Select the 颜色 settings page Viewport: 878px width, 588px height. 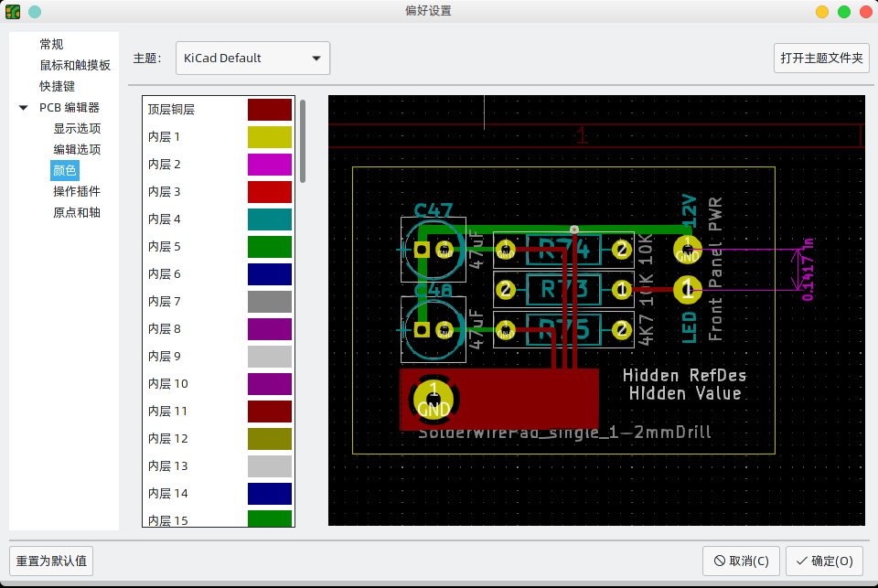pyautogui.click(x=64, y=170)
